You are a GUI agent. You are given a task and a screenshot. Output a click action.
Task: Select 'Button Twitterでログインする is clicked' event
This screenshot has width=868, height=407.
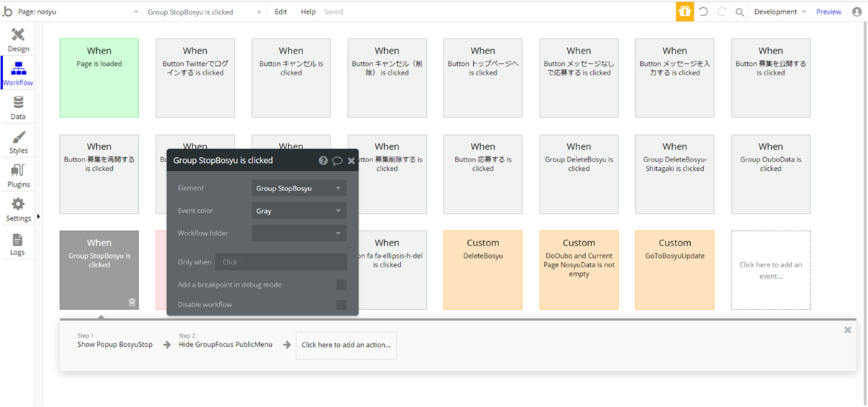pyautogui.click(x=195, y=78)
